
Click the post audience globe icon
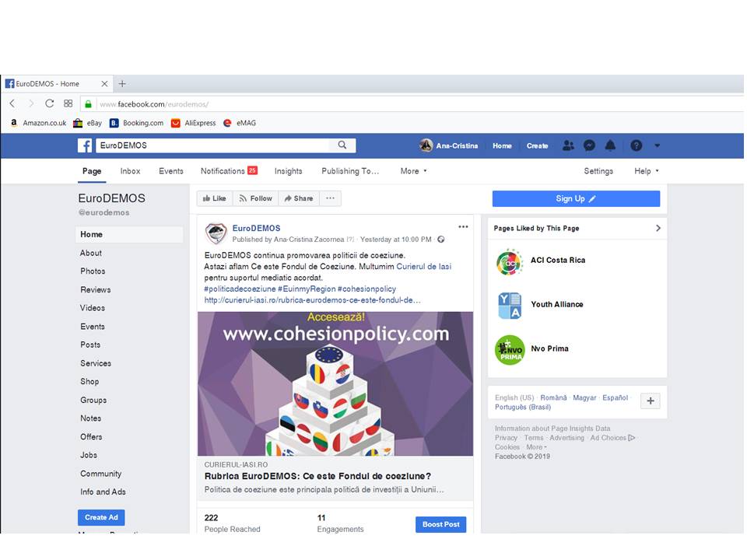point(441,240)
